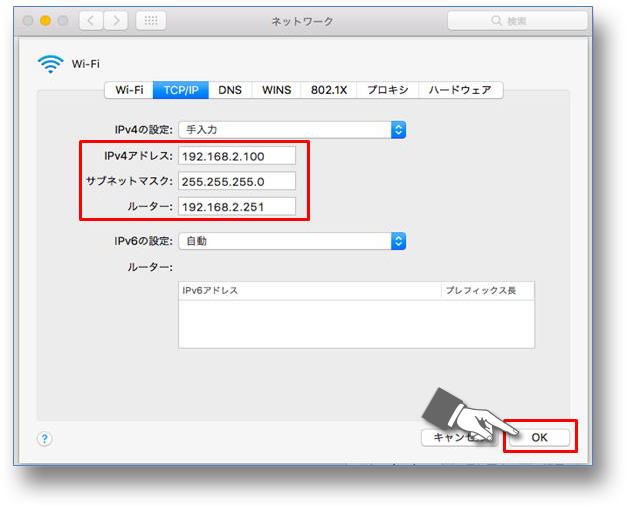
Task: Click the IPv4アドレス field 192.168.2.100
Action: tap(237, 156)
